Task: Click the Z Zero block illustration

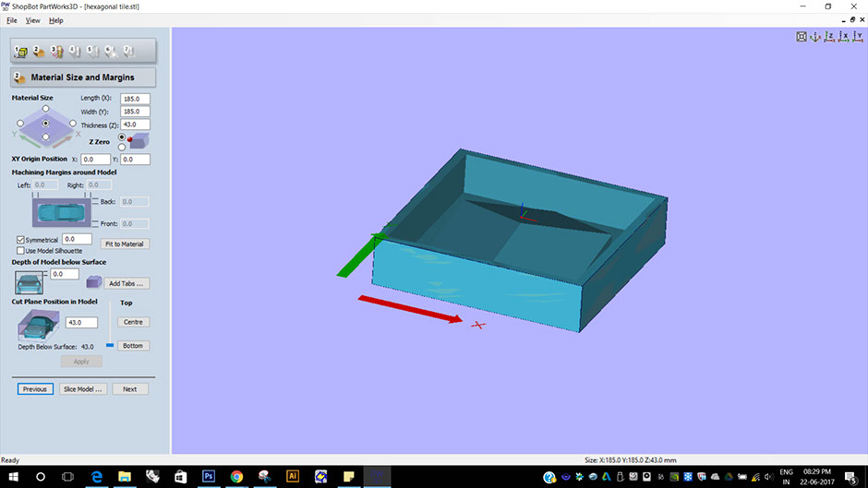Action: click(138, 140)
